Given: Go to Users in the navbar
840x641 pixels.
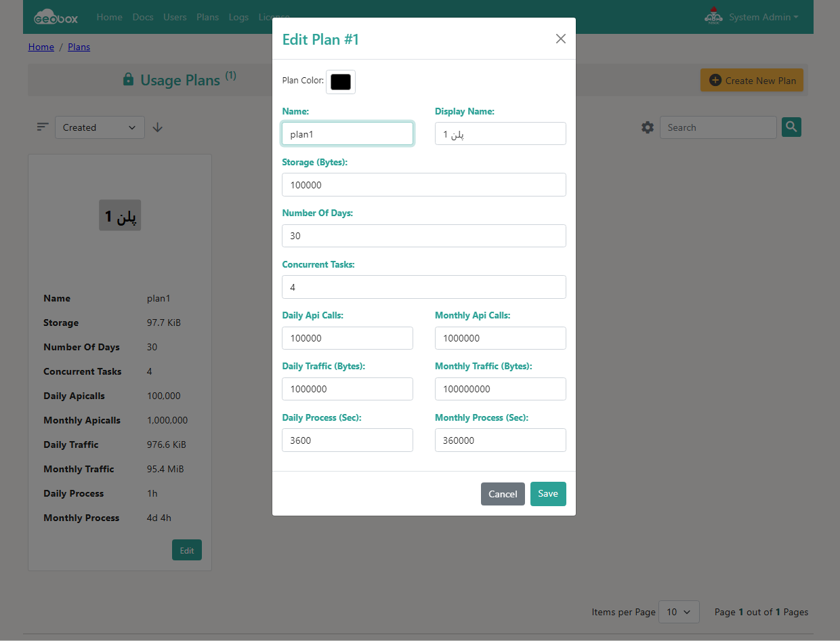Looking at the screenshot, I should 175,17.
